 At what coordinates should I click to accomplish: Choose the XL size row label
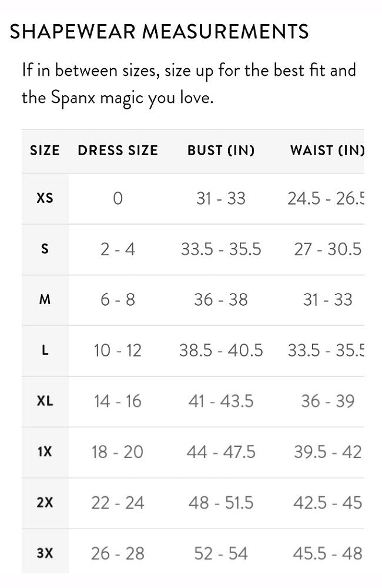click(45, 401)
